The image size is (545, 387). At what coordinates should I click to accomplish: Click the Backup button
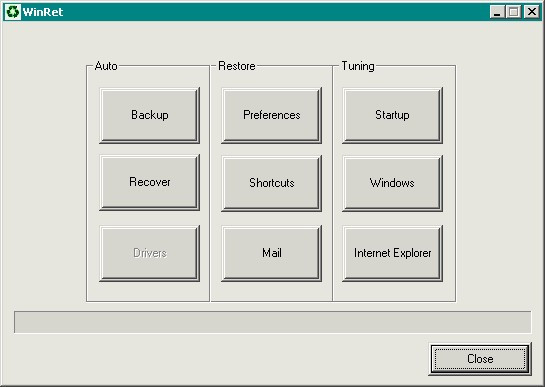point(149,115)
